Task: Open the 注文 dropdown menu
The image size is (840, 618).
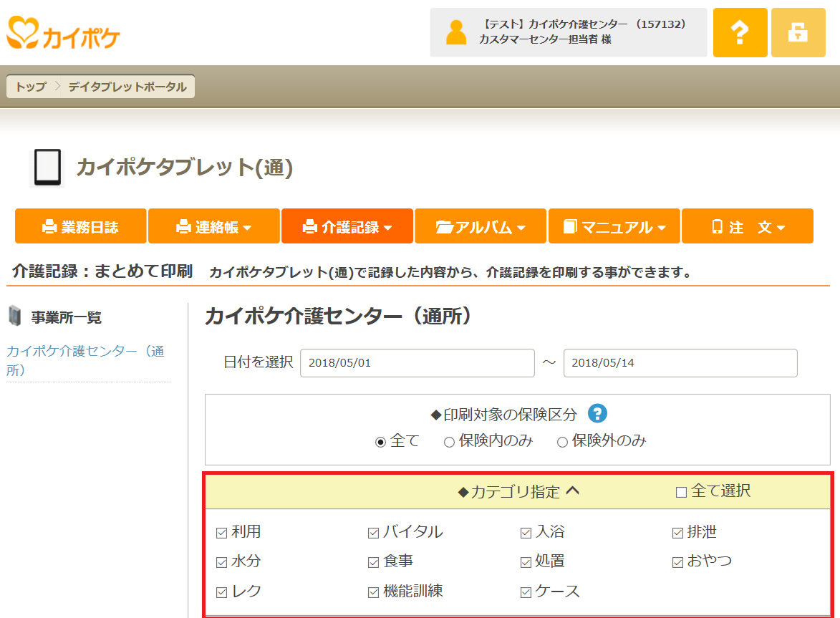Action: 748,226
